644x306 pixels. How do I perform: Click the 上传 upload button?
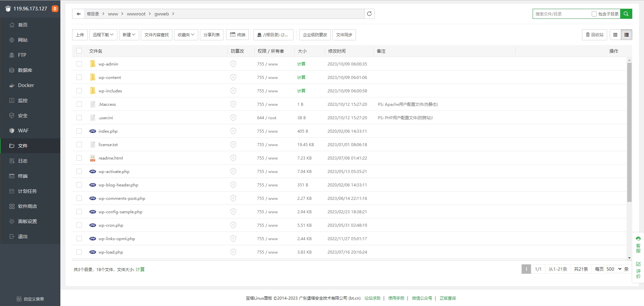tap(80, 35)
